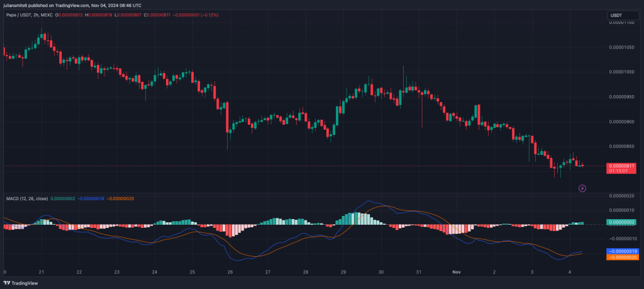Click date 25 on the time axis

point(192,272)
